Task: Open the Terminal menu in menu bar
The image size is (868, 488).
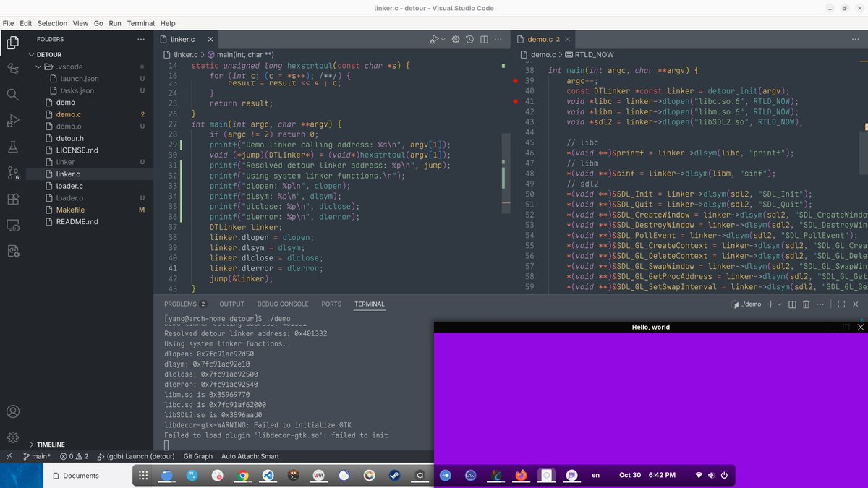Action: coord(141,23)
